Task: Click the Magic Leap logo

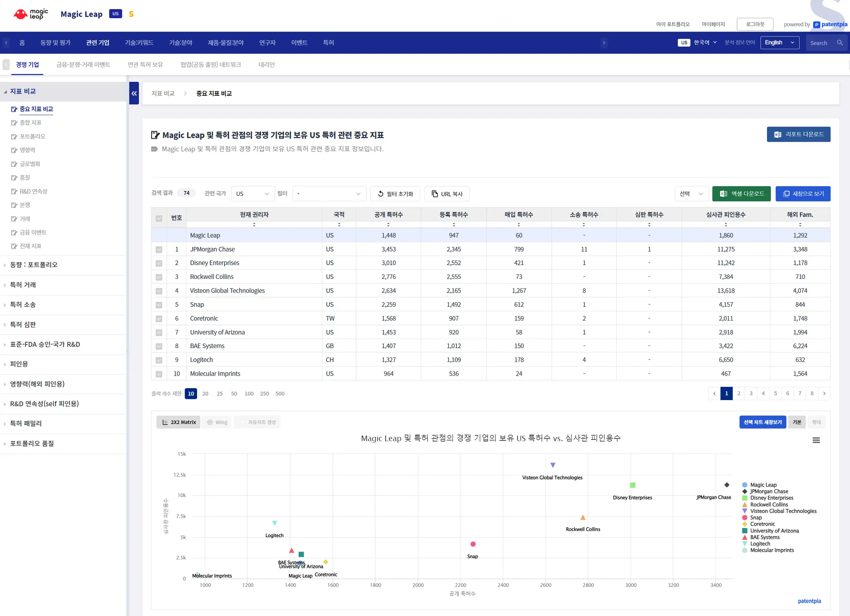Action: pos(31,14)
